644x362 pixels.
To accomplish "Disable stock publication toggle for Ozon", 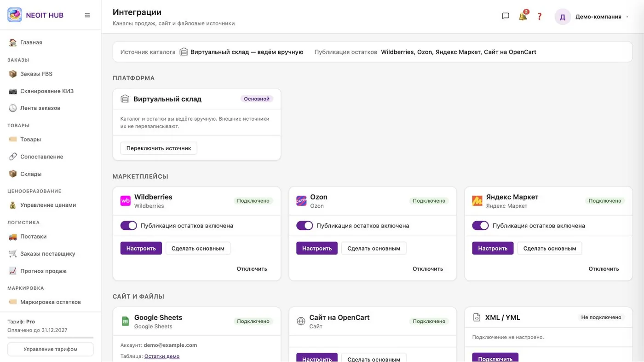I will [x=305, y=226].
